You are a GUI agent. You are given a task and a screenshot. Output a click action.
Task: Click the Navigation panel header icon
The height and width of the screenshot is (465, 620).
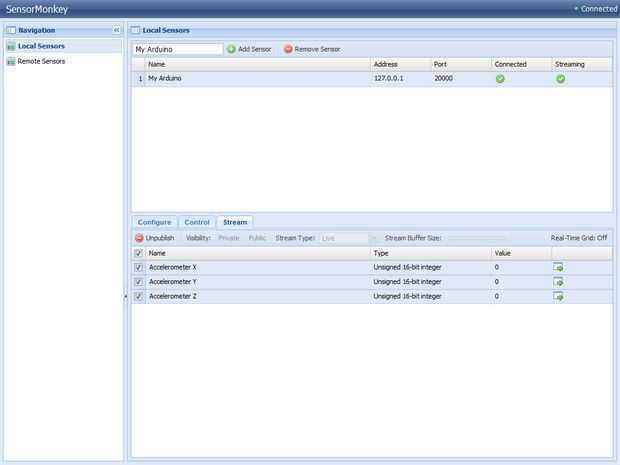pos(11,30)
